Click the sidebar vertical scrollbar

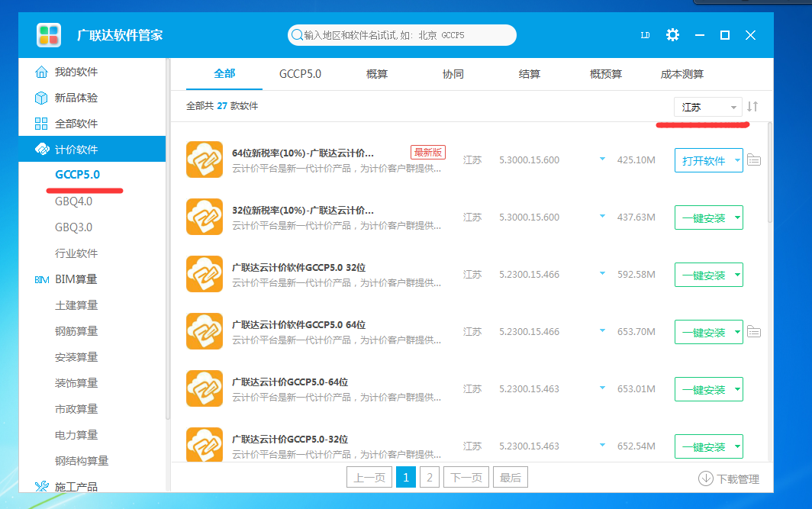[167, 238]
